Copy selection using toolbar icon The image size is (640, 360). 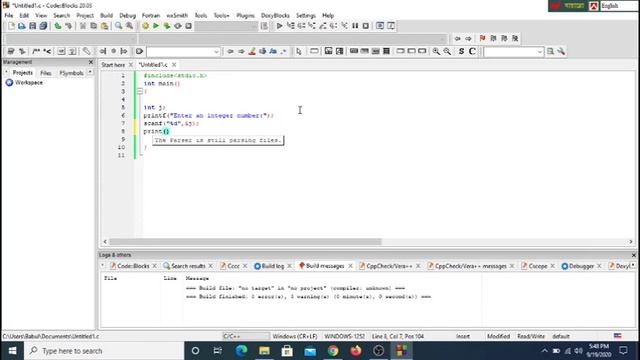point(93,26)
